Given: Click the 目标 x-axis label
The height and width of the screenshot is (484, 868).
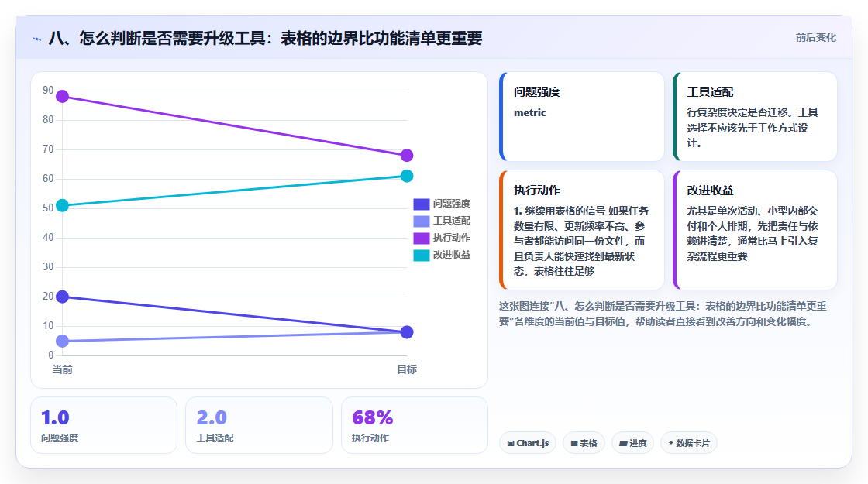Looking at the screenshot, I should click(x=407, y=369).
